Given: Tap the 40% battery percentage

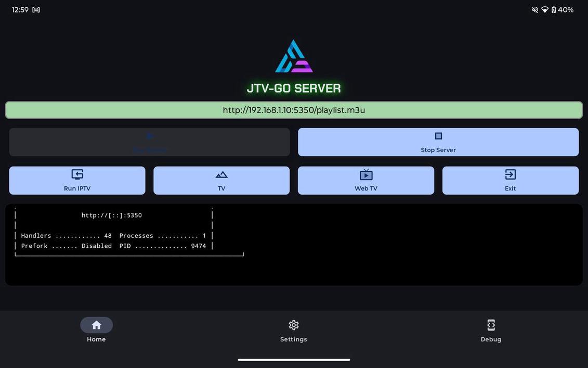Looking at the screenshot, I should click(x=566, y=10).
